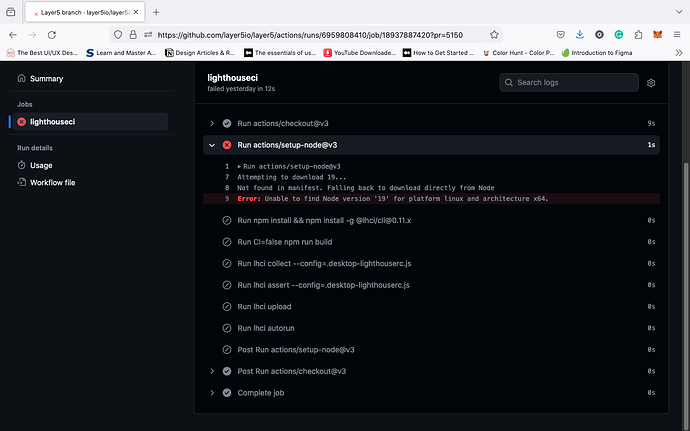690x431 pixels.
Task: Click the browser reload icon
Action: tap(52, 35)
